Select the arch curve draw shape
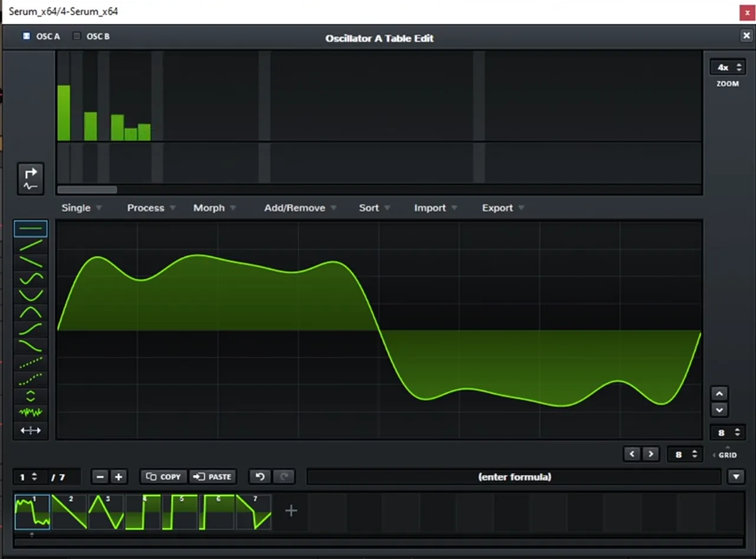Screen dimensions: 756x559 tap(31, 312)
